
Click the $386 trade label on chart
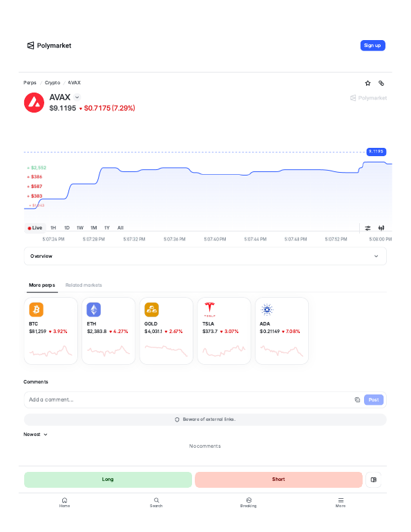tap(35, 177)
